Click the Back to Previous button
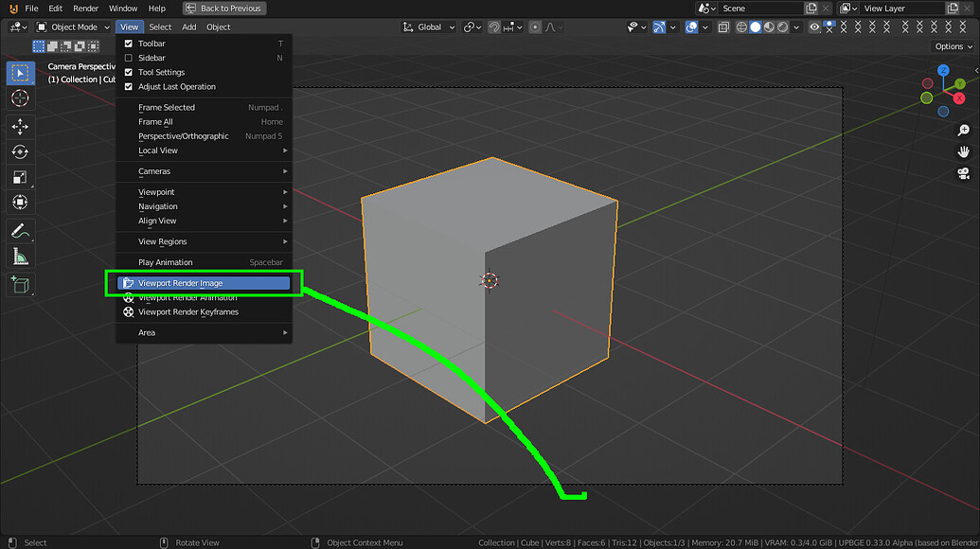 pyautogui.click(x=224, y=9)
